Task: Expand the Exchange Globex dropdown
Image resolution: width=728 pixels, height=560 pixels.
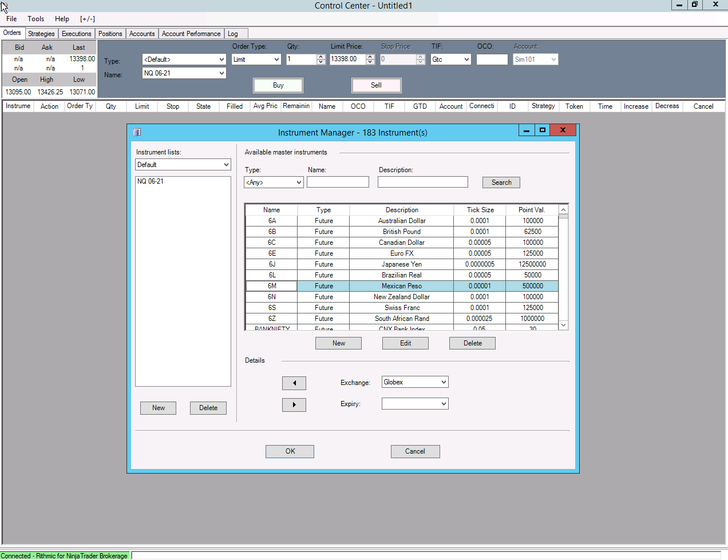Action: click(444, 382)
